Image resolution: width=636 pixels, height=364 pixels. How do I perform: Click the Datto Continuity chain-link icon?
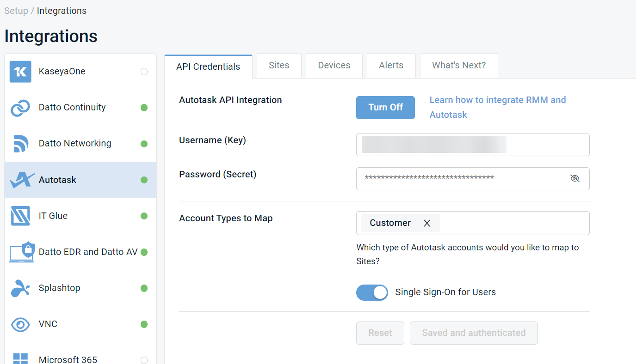tap(20, 108)
